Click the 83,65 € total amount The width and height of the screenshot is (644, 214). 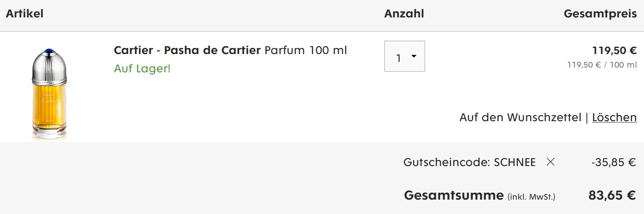(612, 195)
